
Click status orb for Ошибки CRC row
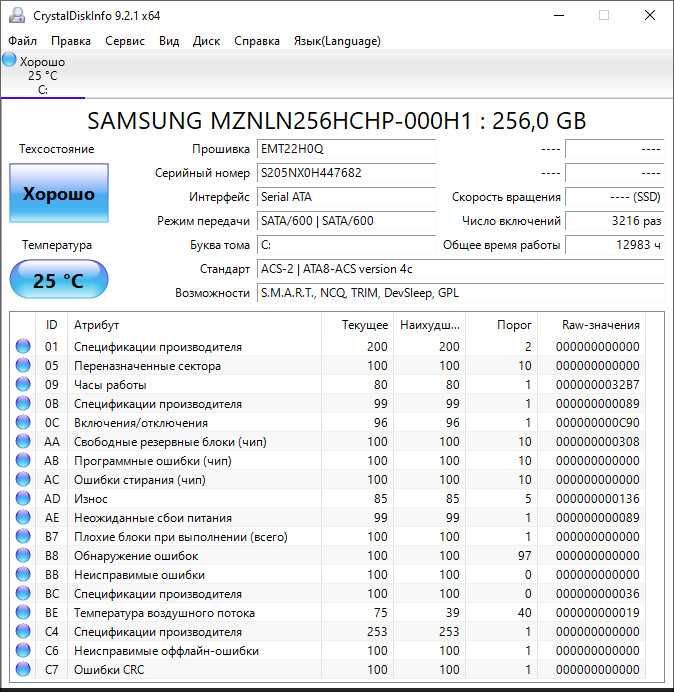click(x=23, y=669)
